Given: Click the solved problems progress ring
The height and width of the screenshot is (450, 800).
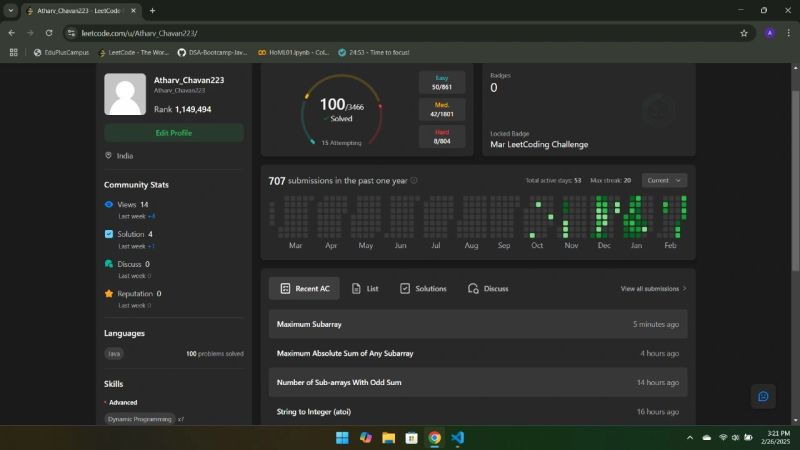Looking at the screenshot, I should click(x=341, y=110).
